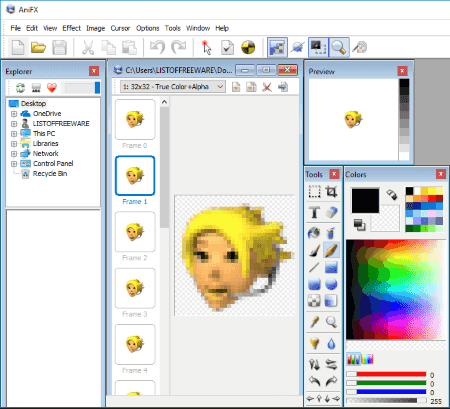Adjust the red color slider

pos(387,374)
